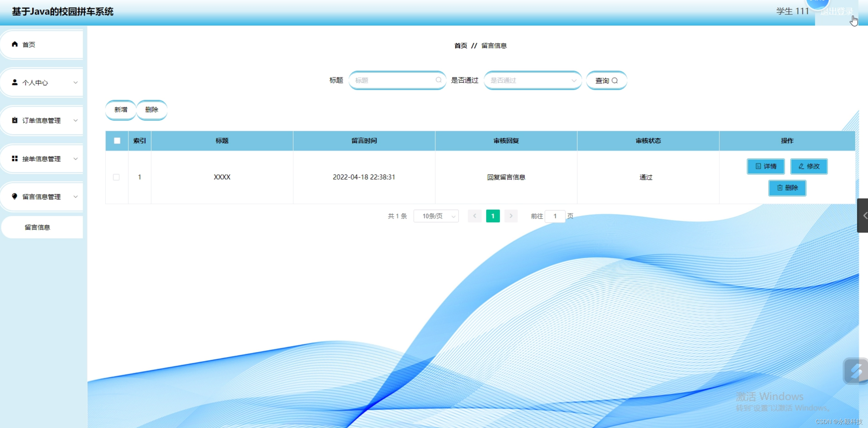Screen dimensions: 868x428
Task: Click the home icon beside 首页 in the sidebar
Action: tap(15, 44)
